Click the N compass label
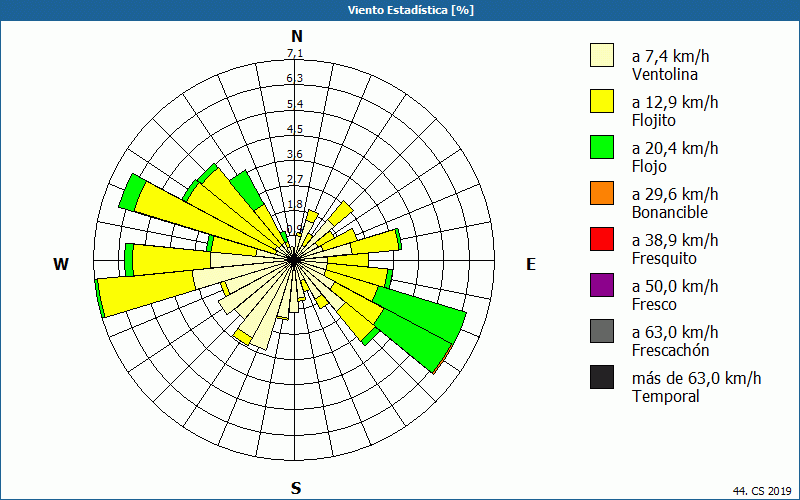The width and height of the screenshot is (800, 500). (297, 36)
